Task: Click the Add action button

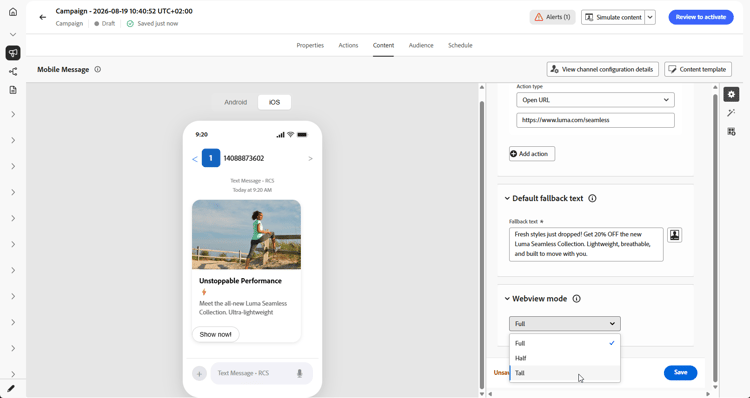Action: (532, 154)
